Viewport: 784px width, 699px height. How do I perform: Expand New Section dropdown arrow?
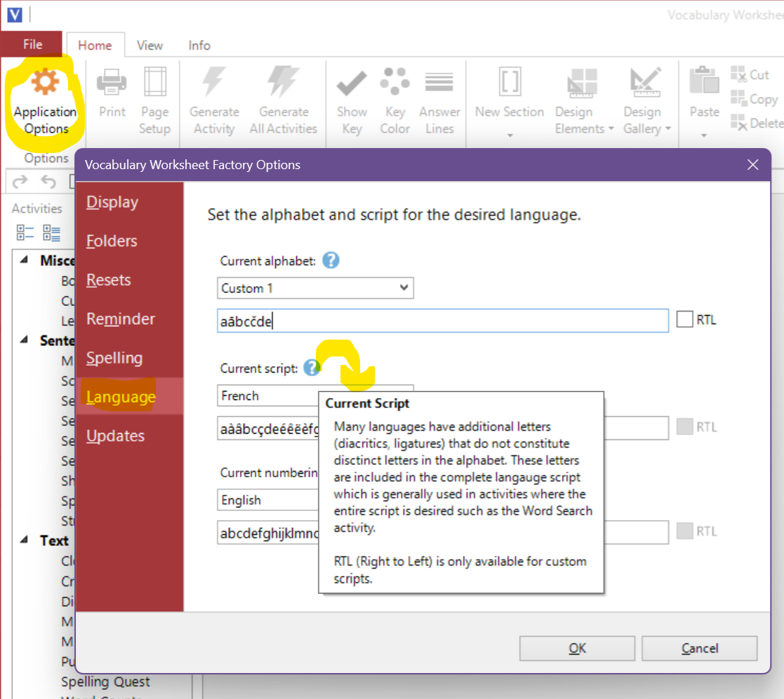(510, 135)
